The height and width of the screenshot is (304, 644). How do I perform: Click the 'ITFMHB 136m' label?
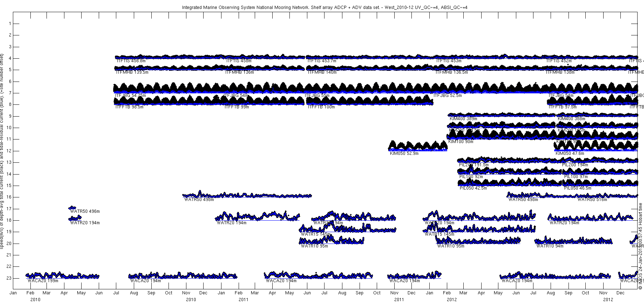click(239, 72)
